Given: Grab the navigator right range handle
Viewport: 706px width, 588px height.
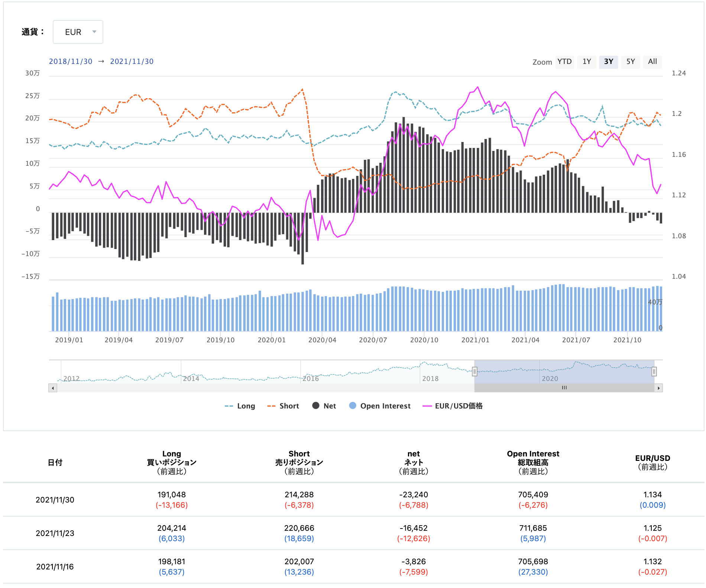Looking at the screenshot, I should pyautogui.click(x=654, y=371).
